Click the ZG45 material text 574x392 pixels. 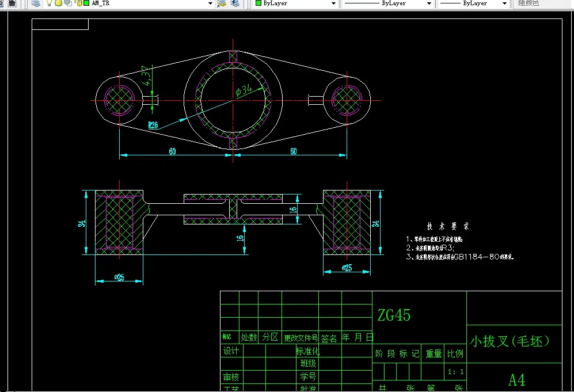coord(394,315)
